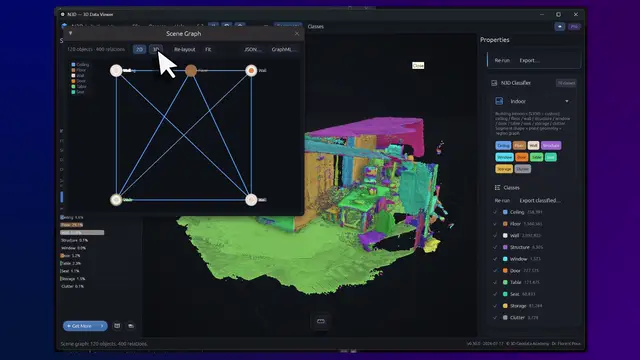Toggle Ceiling class checkmark

[495, 212]
